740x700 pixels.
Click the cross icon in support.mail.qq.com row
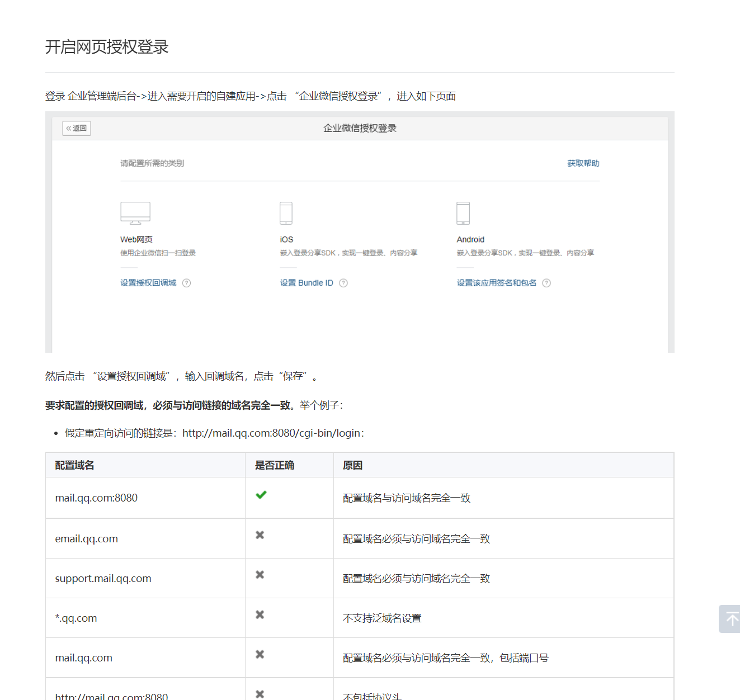[260, 575]
